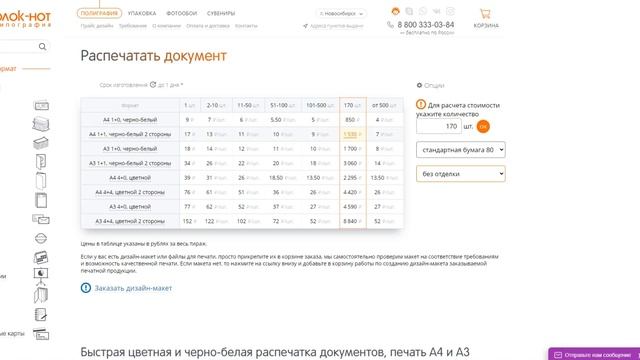Screen dimensions: 640x360
Task: Open the Оплата и доставка link
Action: 208,26
